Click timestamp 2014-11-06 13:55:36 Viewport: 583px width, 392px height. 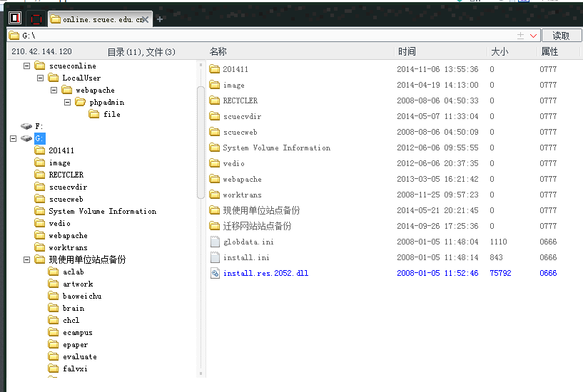[x=437, y=69]
